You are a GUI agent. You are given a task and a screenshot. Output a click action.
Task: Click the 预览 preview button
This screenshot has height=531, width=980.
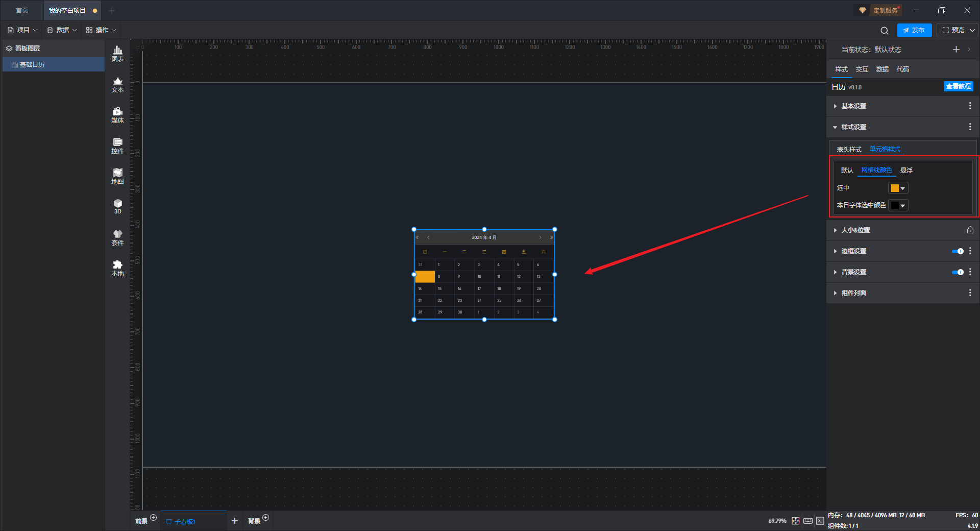pyautogui.click(x=953, y=30)
